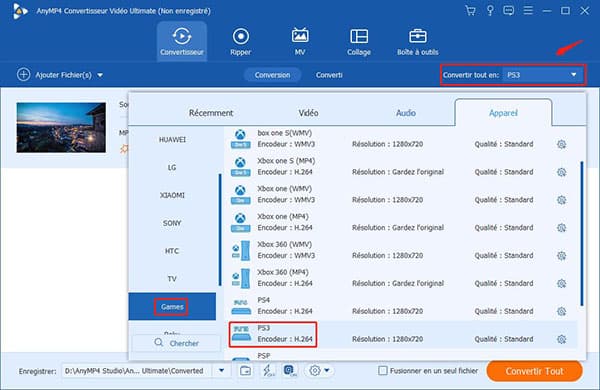Select the Appareil format tab
Screen dimensions: 600x390
point(503,113)
